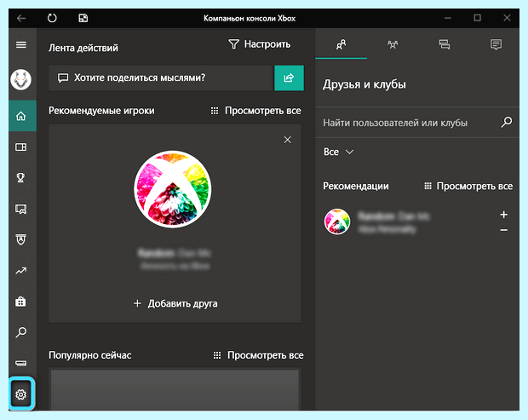Click the Search magnifier in the sidebar
528x420 pixels.
click(21, 332)
